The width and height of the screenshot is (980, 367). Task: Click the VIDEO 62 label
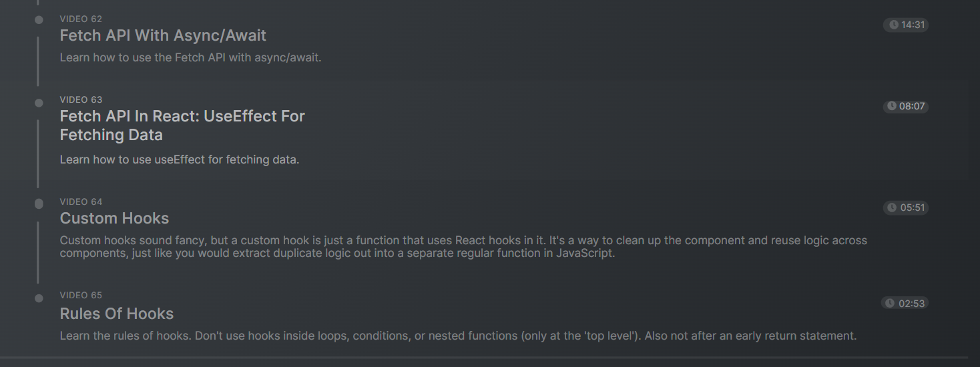tap(81, 19)
